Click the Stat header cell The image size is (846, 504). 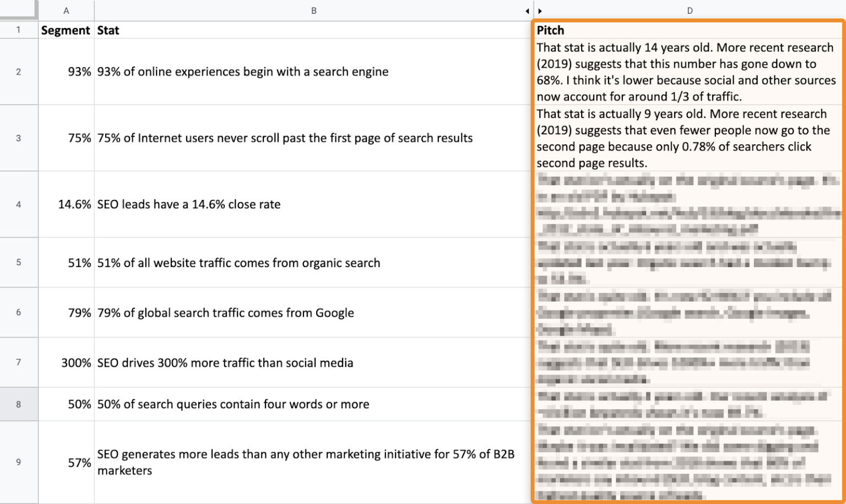(x=108, y=30)
